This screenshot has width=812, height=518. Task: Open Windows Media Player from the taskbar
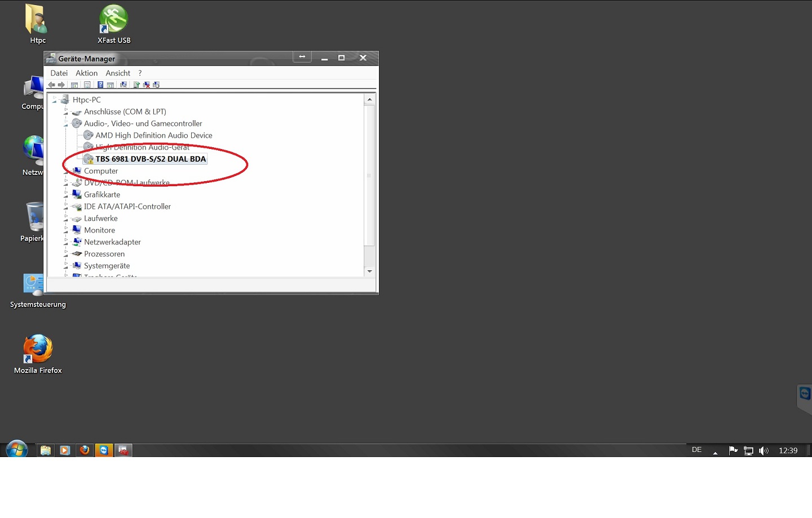pos(65,450)
